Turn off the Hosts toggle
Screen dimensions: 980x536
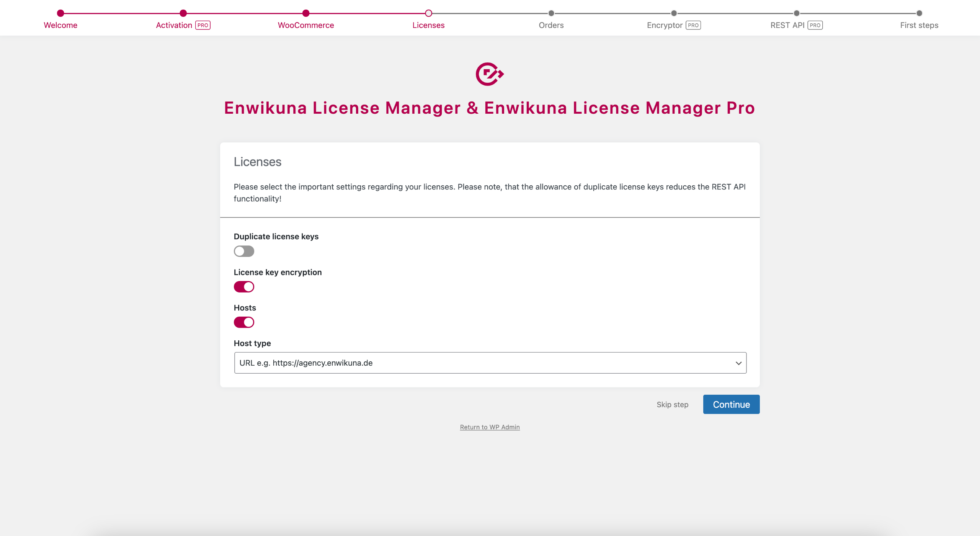pyautogui.click(x=244, y=322)
